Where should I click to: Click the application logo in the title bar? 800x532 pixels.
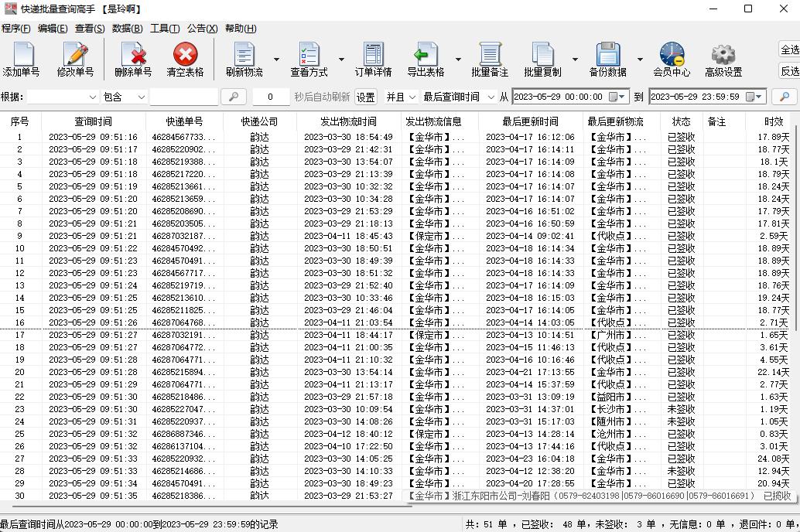pos(10,9)
